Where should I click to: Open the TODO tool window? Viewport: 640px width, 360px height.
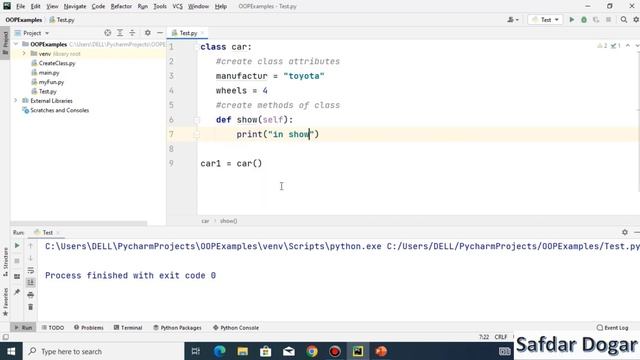point(53,327)
